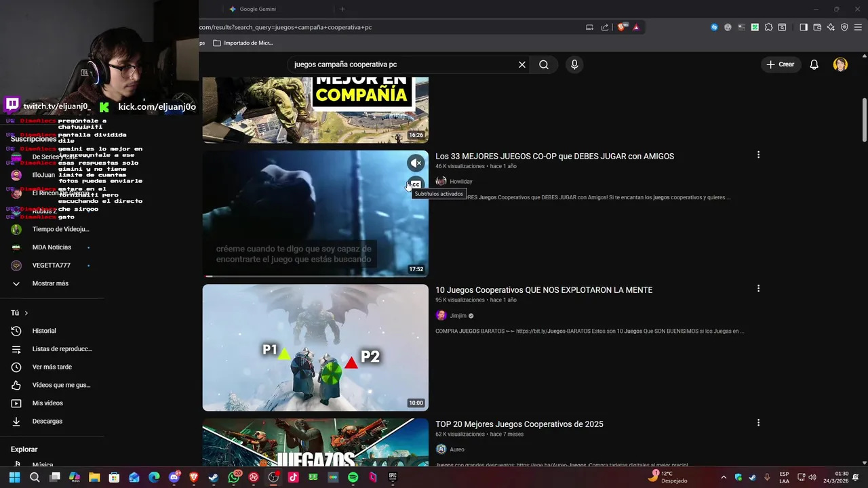Open Discord from the taskbar
The height and width of the screenshot is (488, 868).
point(174,477)
